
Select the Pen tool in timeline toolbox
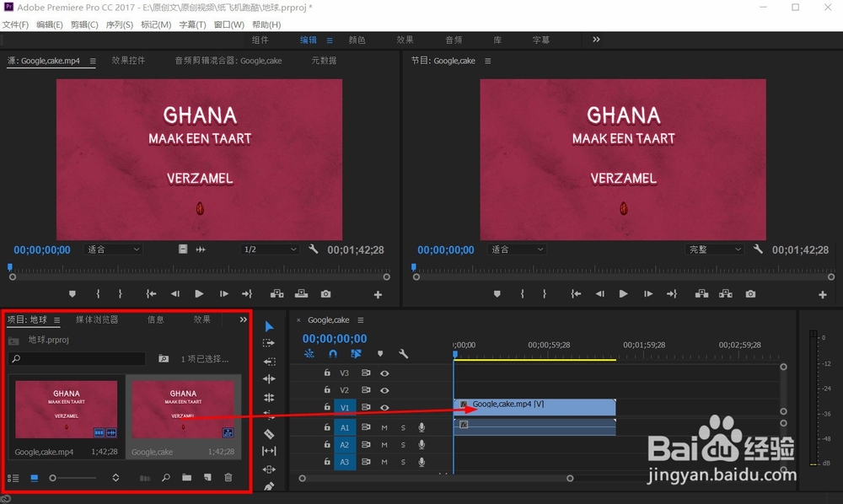click(270, 486)
